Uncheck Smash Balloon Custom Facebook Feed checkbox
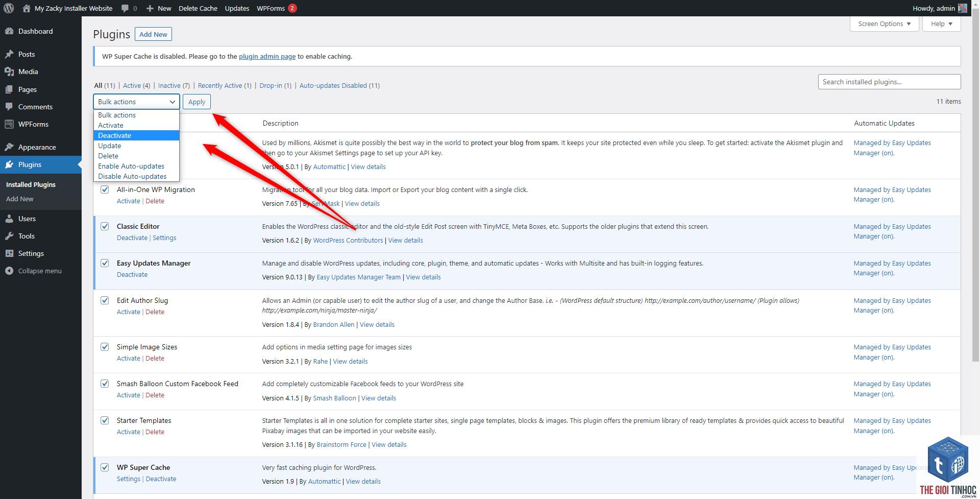Image resolution: width=980 pixels, height=499 pixels. tap(105, 384)
